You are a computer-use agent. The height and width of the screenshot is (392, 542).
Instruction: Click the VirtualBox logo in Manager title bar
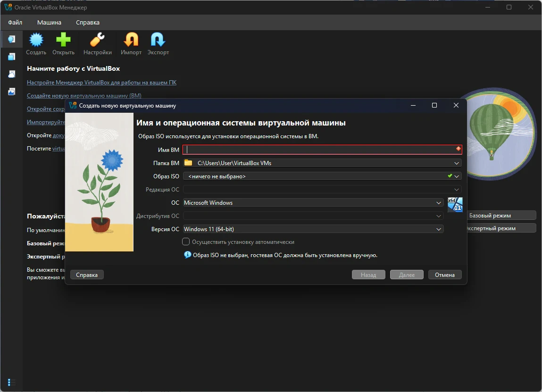click(x=8, y=7)
